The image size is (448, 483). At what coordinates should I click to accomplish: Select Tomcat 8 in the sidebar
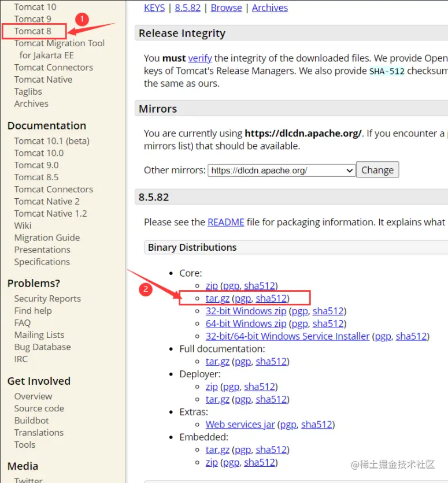[32, 31]
